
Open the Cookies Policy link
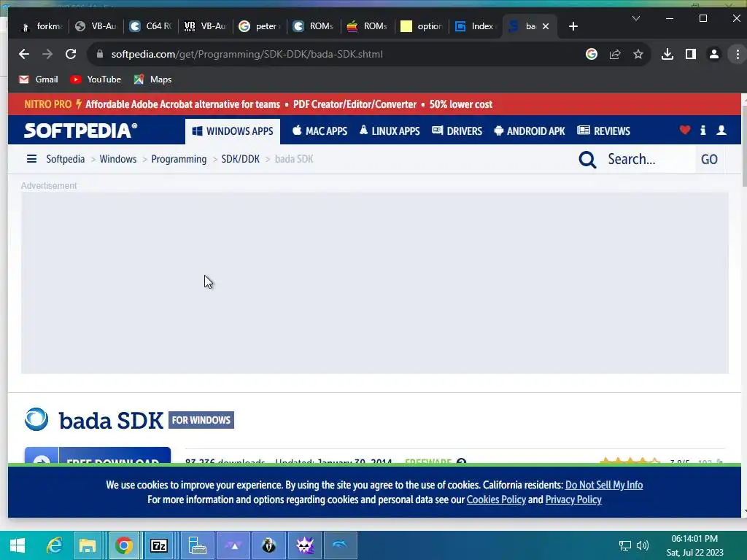point(496,499)
